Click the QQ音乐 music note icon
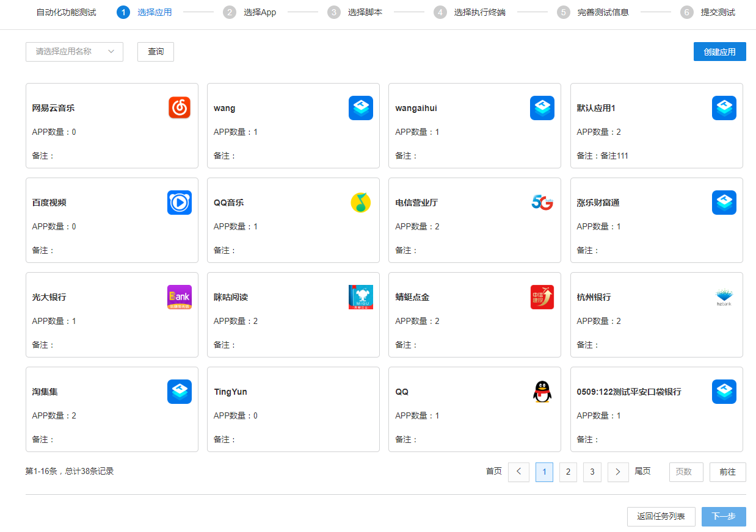Screen dimensions: 756x532 [361, 203]
